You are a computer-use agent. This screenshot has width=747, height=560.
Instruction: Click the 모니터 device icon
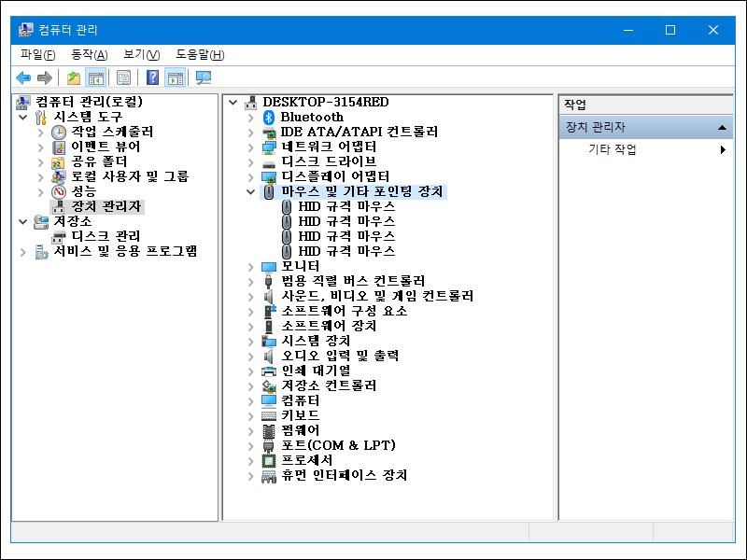pos(269,267)
